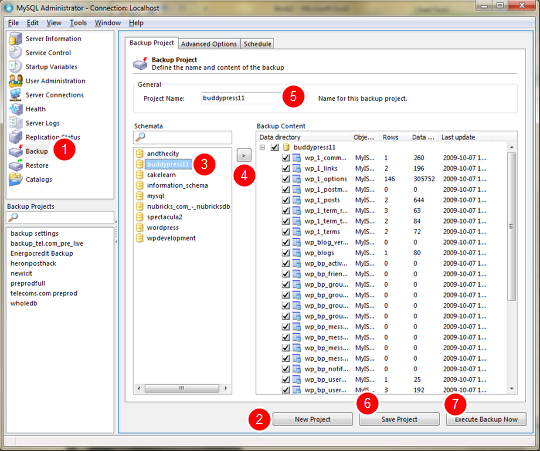The height and width of the screenshot is (451, 540).
Task: Select backup settings project
Action: (x=34, y=234)
